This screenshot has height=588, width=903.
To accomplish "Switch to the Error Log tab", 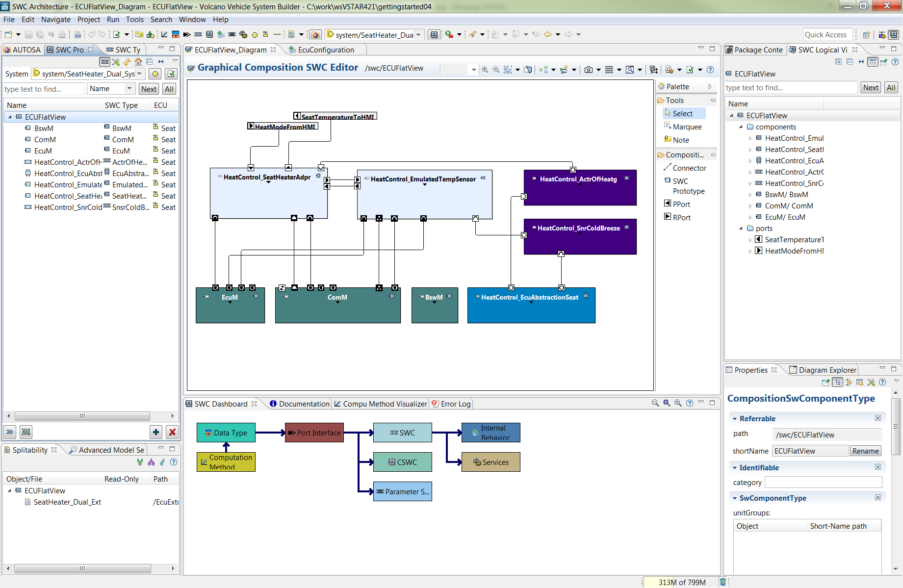I will pos(455,404).
